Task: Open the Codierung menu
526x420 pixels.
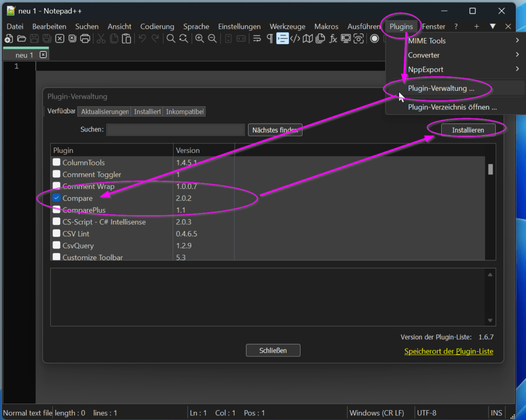Action: pyautogui.click(x=157, y=27)
